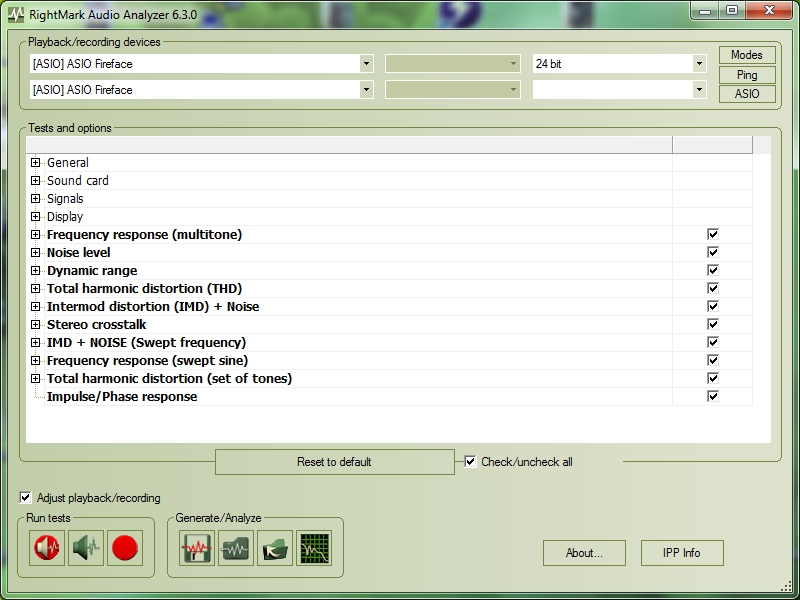This screenshot has width=800, height=600.
Task: Expand Frequency response (swept sine) settings
Action: tap(35, 360)
